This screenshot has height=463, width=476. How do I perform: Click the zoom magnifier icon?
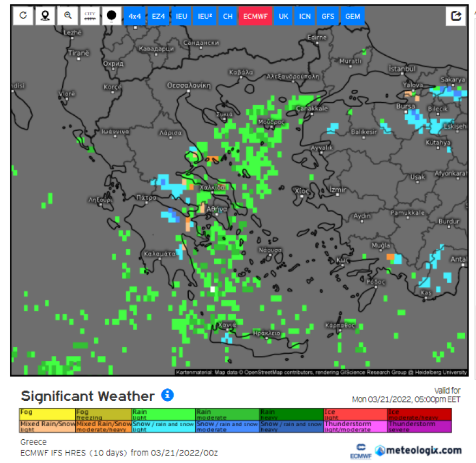pos(68,16)
